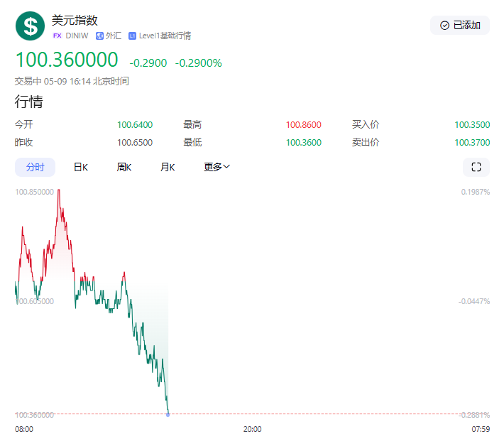Click the blue Level1 badge icon
504x444 pixels.
[x=132, y=36]
